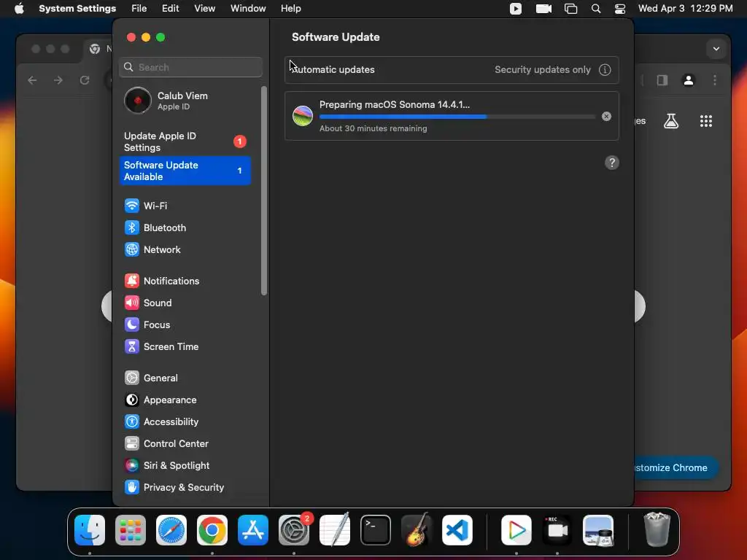Open Finder from the Dock

coord(90,530)
